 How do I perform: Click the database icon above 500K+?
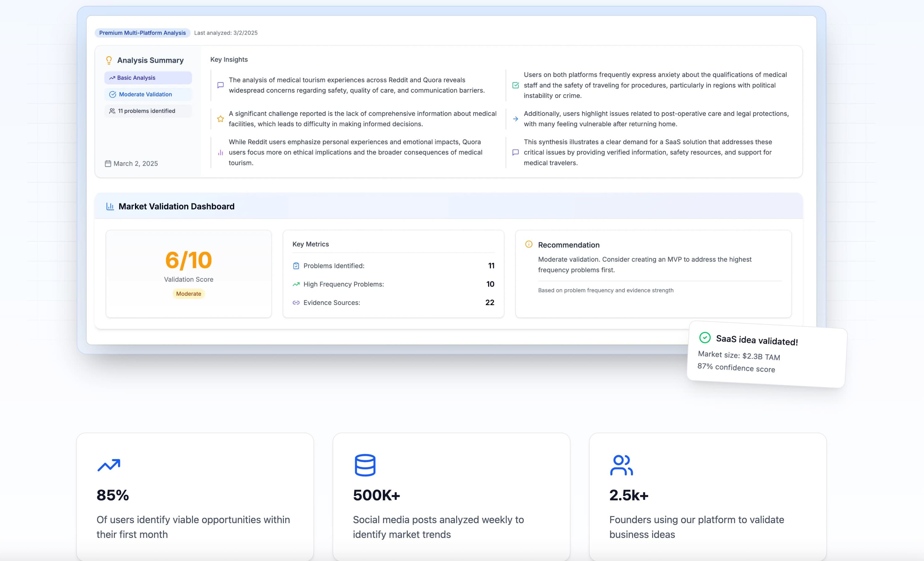click(365, 465)
